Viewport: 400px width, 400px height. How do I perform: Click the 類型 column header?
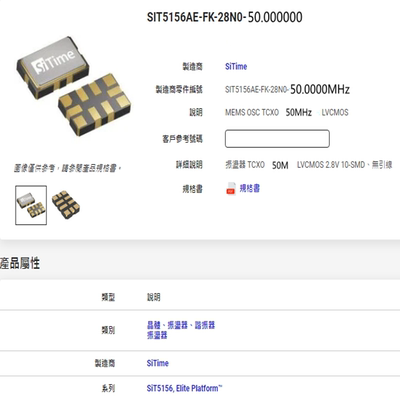pyautogui.click(x=108, y=297)
